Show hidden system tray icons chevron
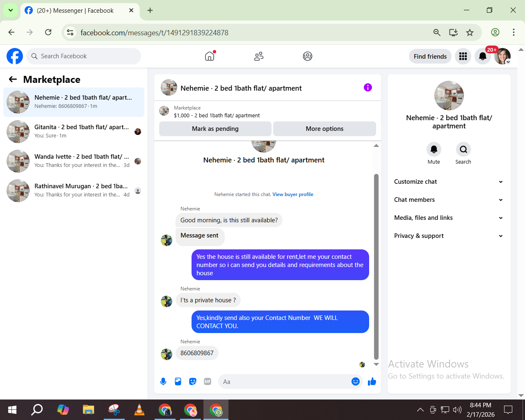525x420 pixels. 420,409
